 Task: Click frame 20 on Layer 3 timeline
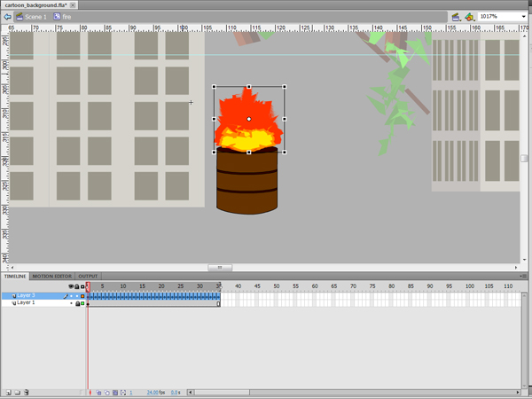(161, 296)
